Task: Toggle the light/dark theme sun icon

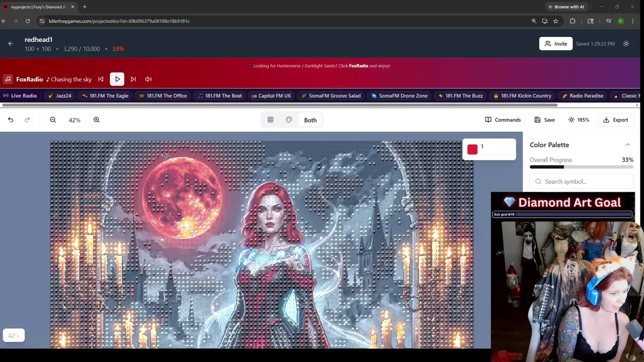Action: coord(626,44)
